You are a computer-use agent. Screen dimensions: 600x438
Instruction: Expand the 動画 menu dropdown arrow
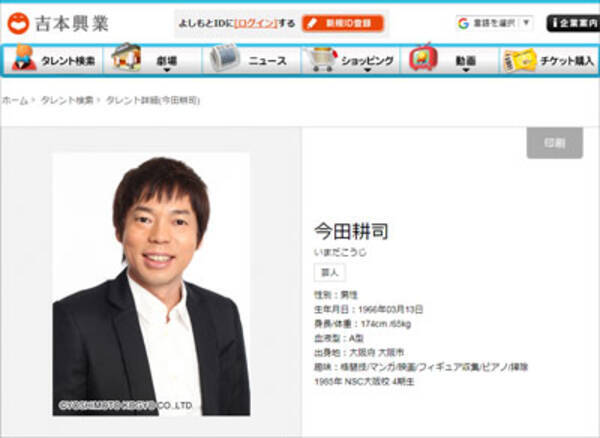click(466, 70)
